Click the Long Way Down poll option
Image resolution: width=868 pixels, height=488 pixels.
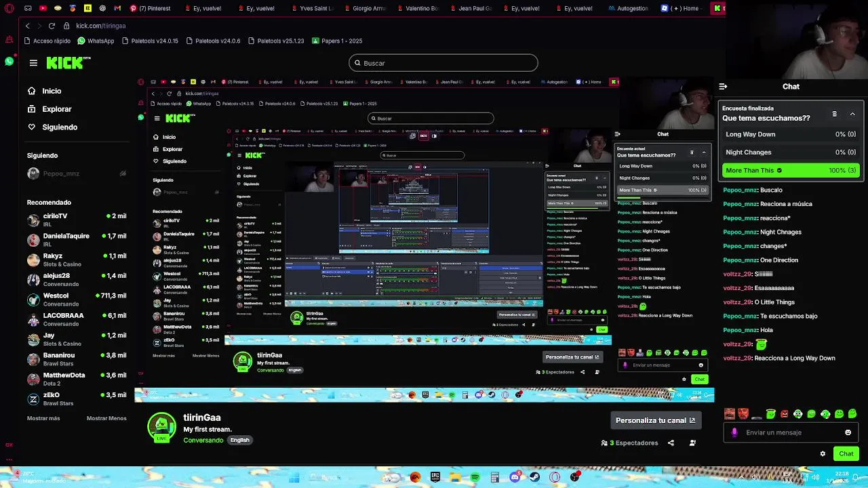click(x=791, y=134)
